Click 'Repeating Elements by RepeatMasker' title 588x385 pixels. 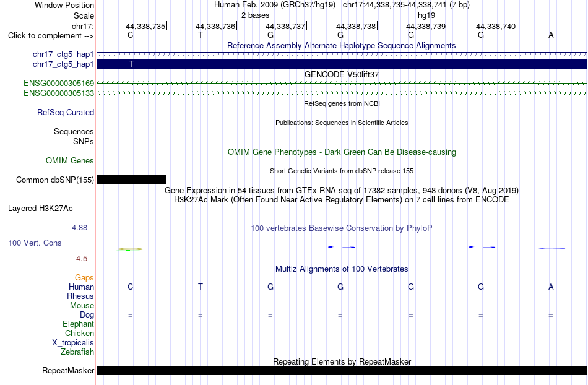[342, 361]
